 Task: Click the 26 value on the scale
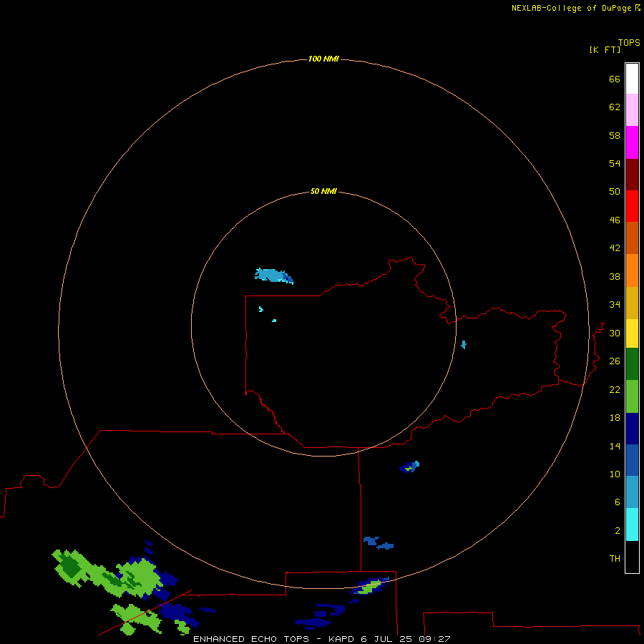(615, 361)
